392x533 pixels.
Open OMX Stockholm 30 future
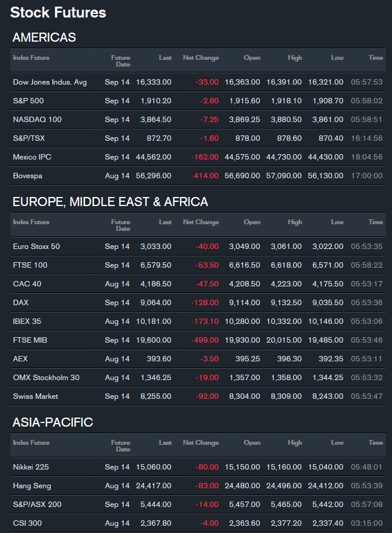pyautogui.click(x=46, y=378)
